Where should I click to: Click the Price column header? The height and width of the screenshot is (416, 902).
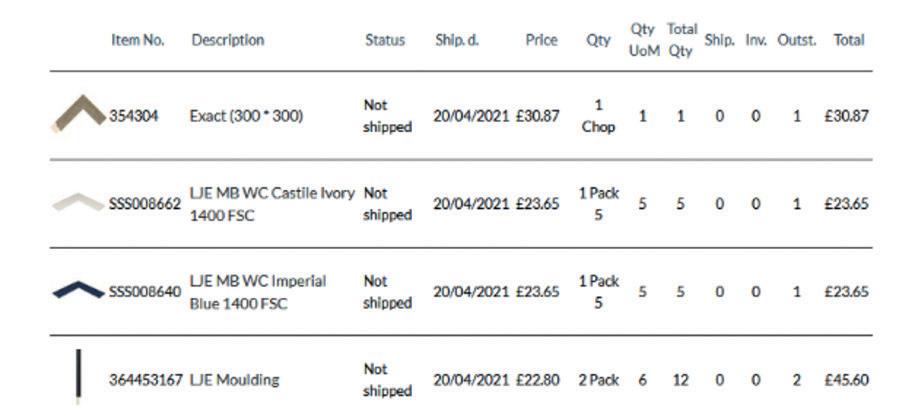pos(541,40)
